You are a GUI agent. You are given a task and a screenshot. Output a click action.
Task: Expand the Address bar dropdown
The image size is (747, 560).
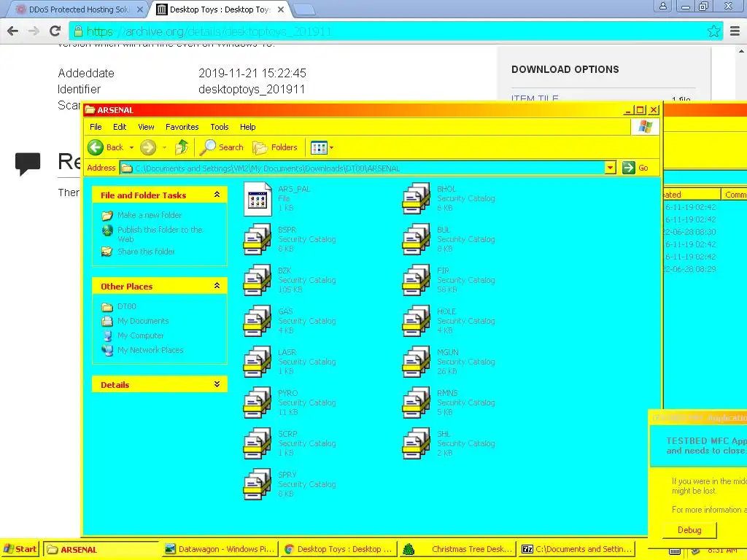611,168
